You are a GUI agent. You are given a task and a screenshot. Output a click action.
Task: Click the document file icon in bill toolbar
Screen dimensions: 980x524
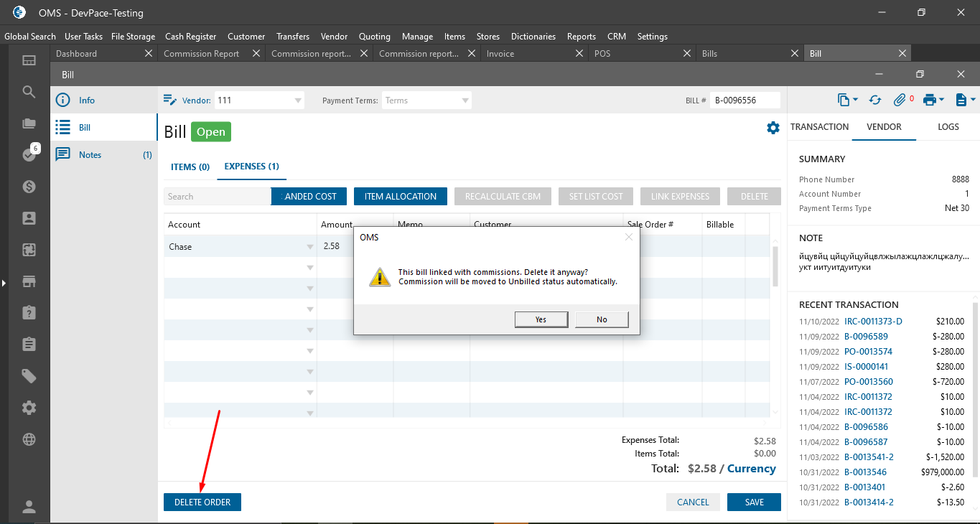(961, 100)
